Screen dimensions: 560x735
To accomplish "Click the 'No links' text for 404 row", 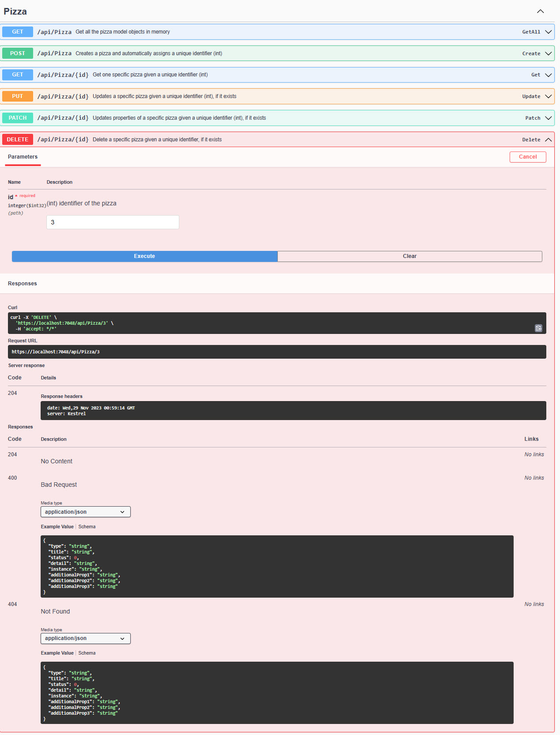I will coord(534,604).
